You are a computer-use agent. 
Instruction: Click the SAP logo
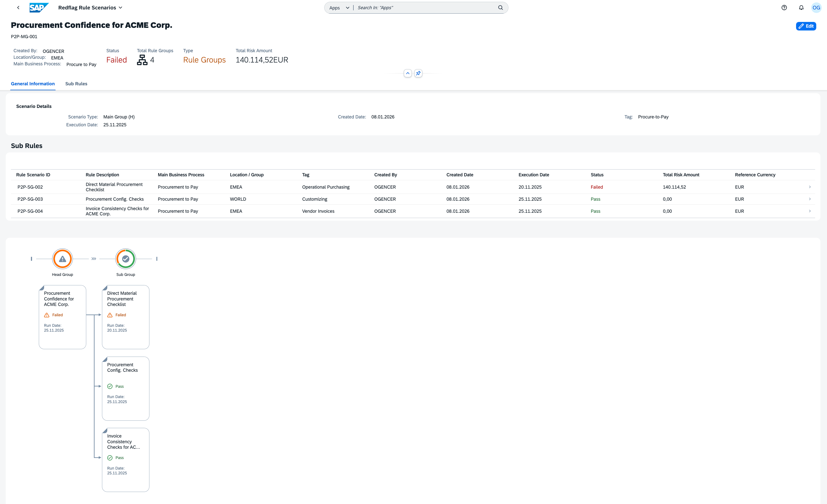point(39,7)
